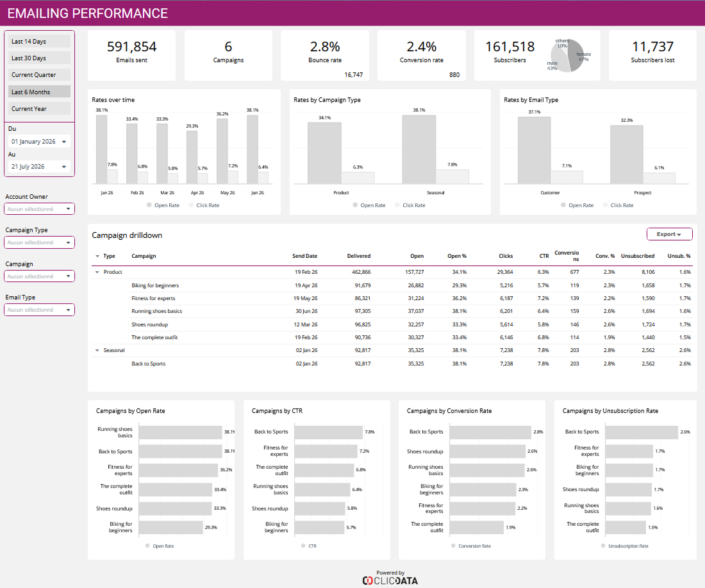Click the Jan 26 open rate bar
Screen dimensions: 705x588
[x=102, y=149]
